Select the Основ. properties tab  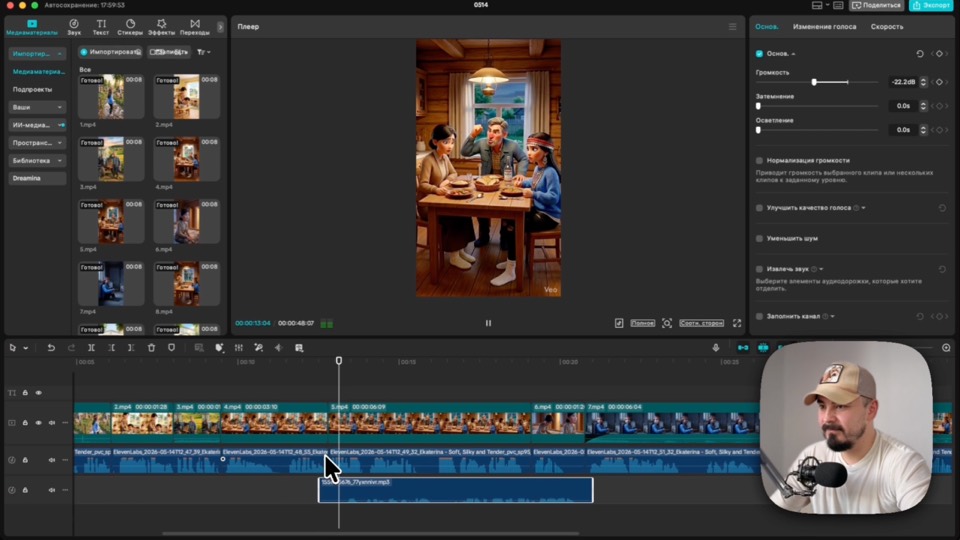tap(767, 27)
